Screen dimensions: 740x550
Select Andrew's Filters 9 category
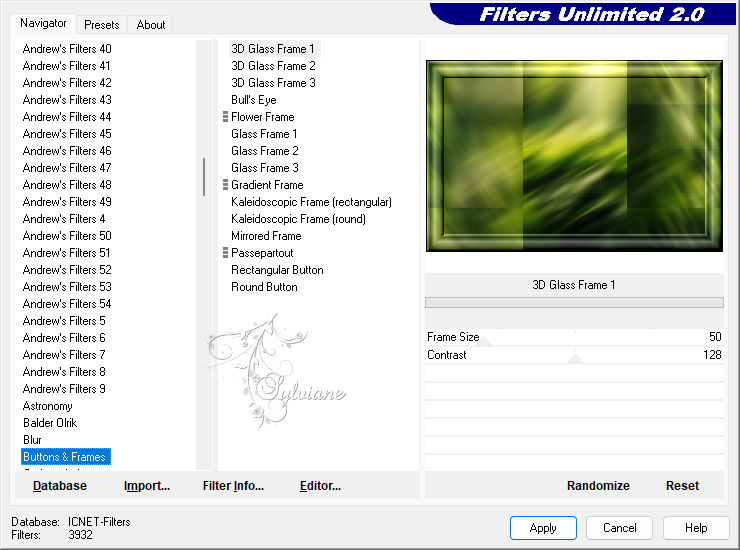point(64,389)
